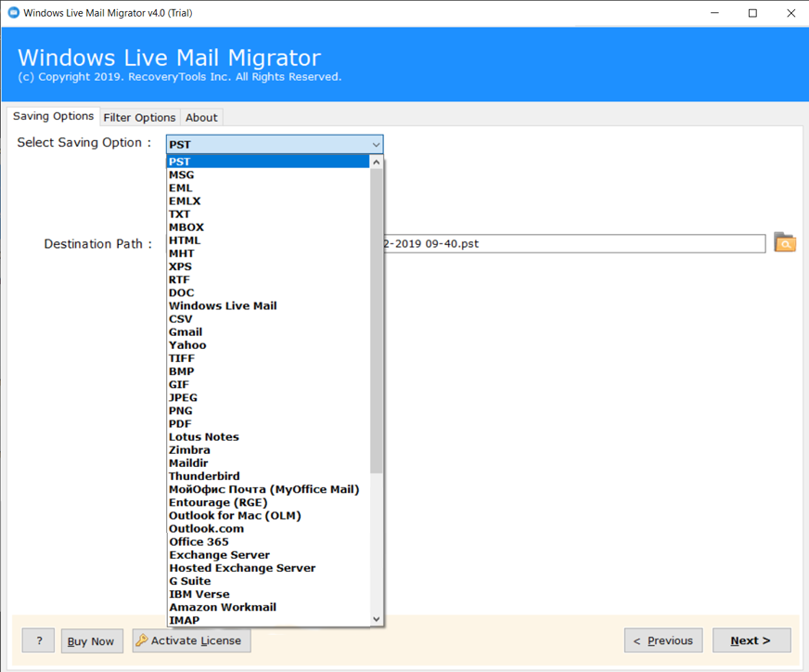The width and height of the screenshot is (809, 672).
Task: Pick G Suite from the list
Action: pyautogui.click(x=268, y=581)
